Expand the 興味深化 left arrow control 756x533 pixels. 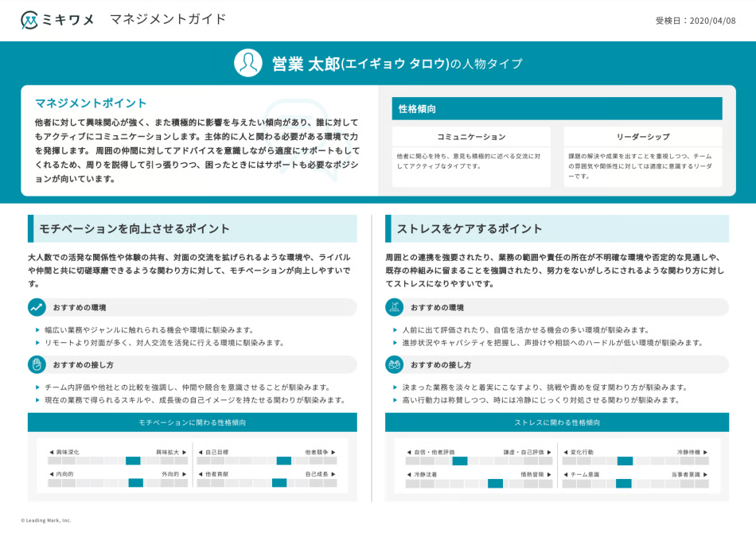point(53,451)
